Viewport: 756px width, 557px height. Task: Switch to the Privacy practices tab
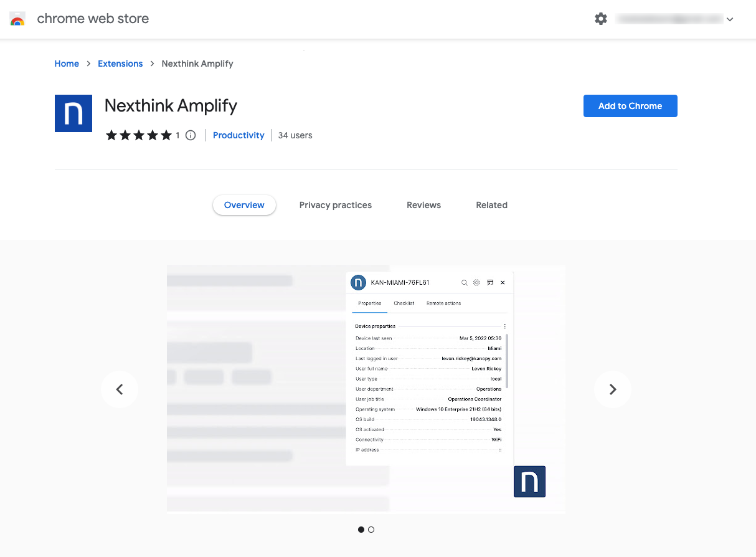point(335,205)
